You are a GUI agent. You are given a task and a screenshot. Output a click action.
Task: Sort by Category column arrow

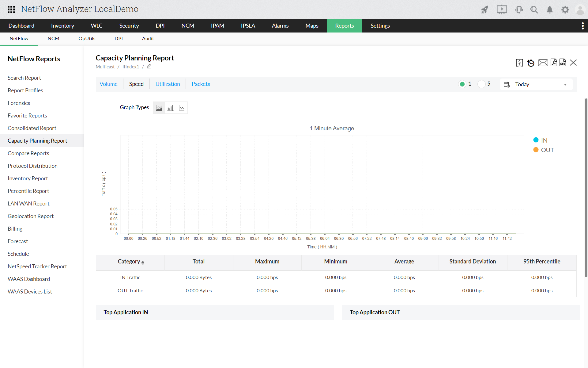point(143,262)
